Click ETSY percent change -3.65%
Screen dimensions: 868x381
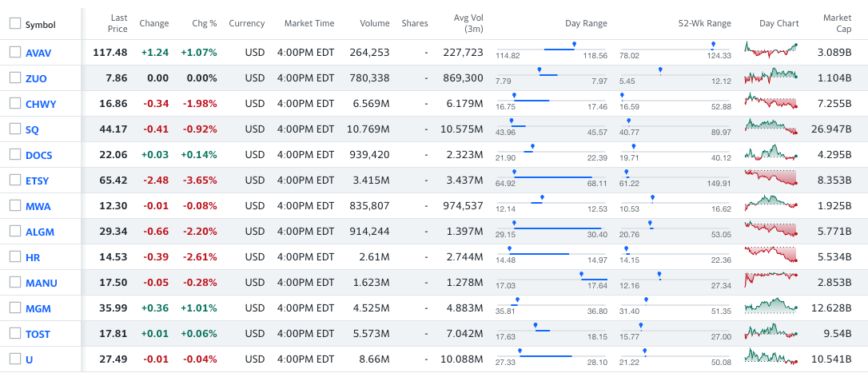199,181
